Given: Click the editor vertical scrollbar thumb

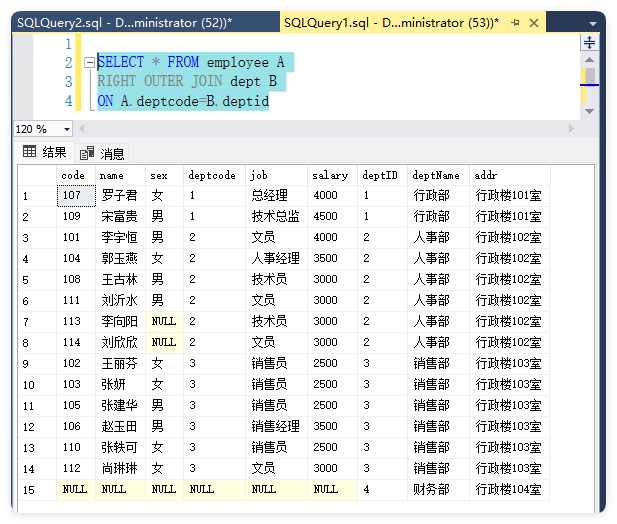Looking at the screenshot, I should 589,76.
